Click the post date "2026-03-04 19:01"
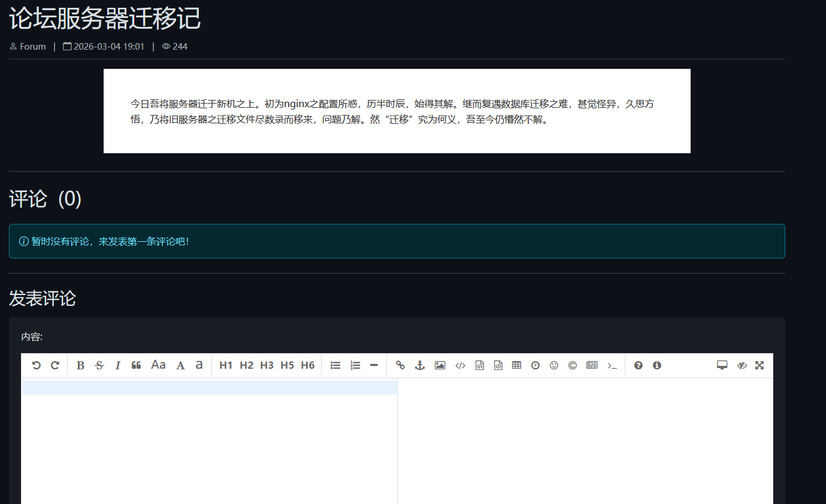This screenshot has height=504, width=826. (109, 47)
